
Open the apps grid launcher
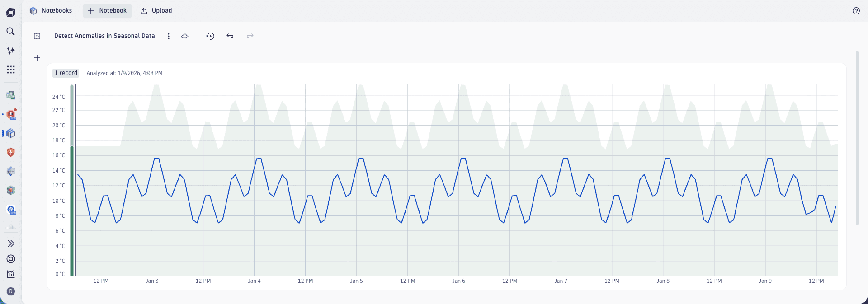[x=11, y=70]
